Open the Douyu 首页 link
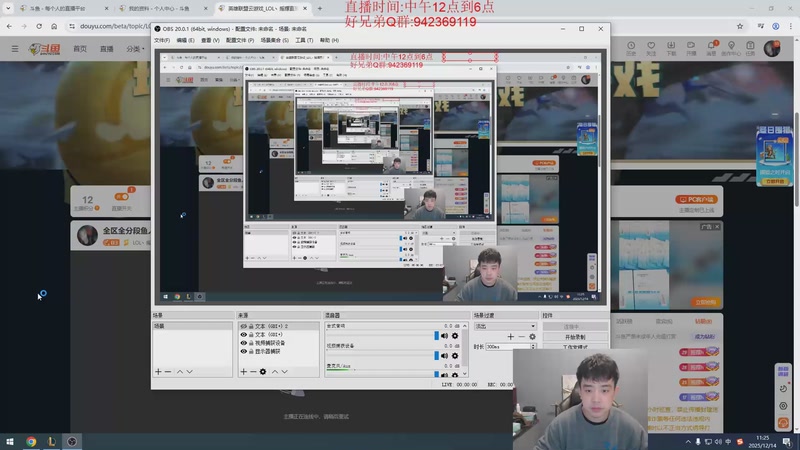800x450 pixels. [80, 49]
